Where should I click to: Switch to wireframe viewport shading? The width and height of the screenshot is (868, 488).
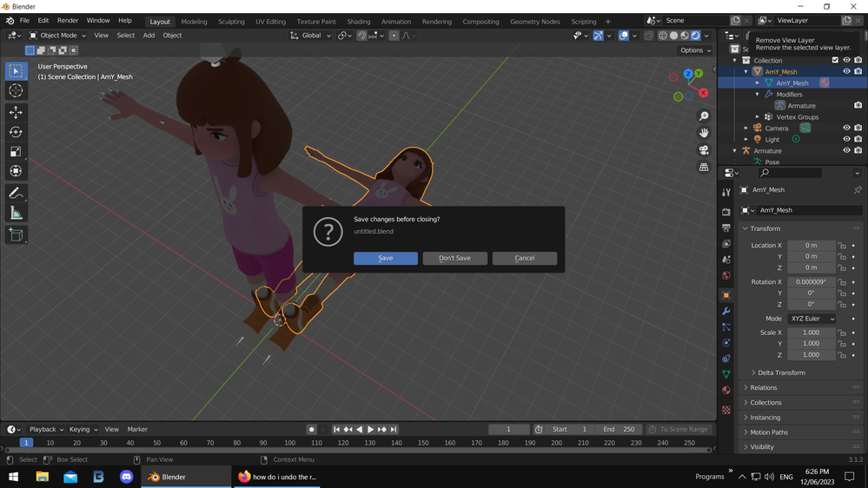pyautogui.click(x=663, y=36)
